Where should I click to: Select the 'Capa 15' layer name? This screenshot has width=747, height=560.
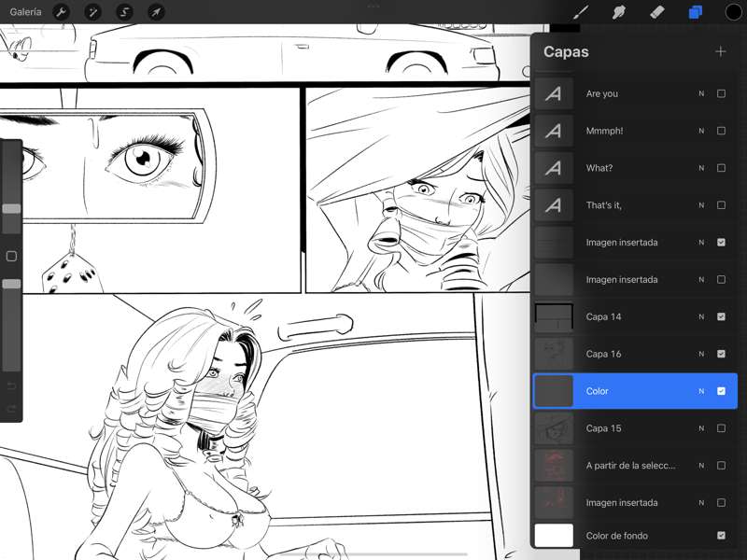tap(603, 428)
